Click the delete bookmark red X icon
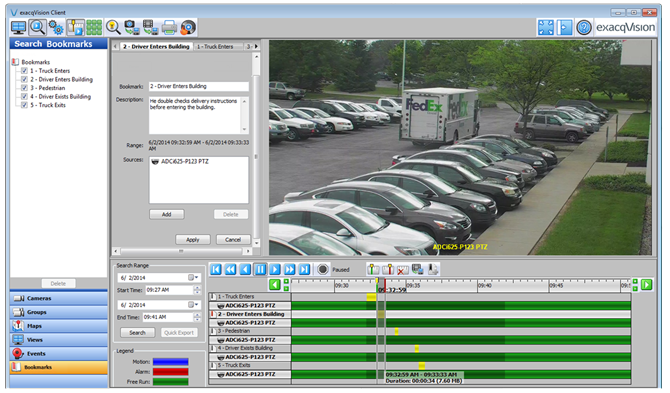 point(403,270)
